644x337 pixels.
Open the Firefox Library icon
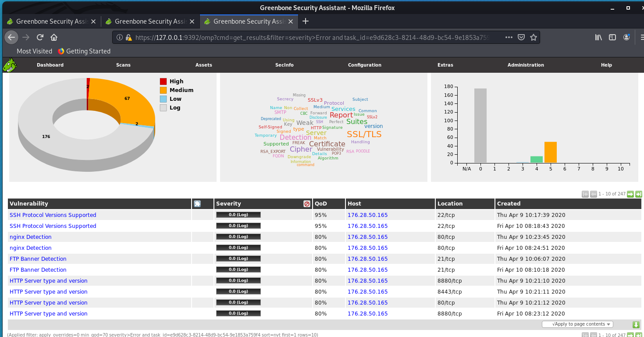coord(598,37)
